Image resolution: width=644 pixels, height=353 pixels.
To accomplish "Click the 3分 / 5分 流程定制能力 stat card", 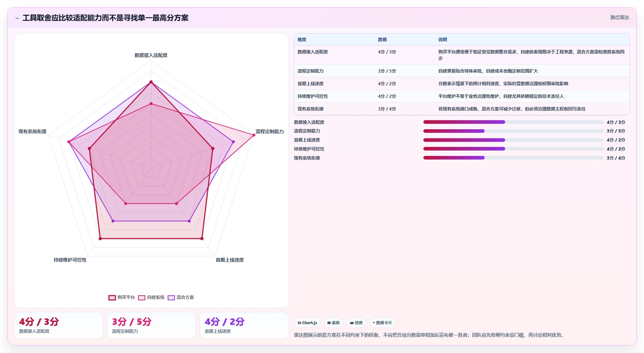I will 151,325.
